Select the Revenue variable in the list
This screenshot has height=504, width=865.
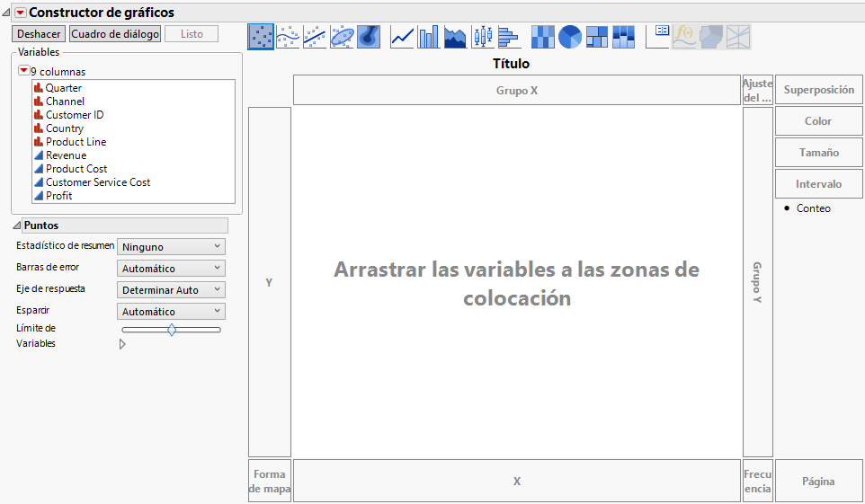(66, 155)
